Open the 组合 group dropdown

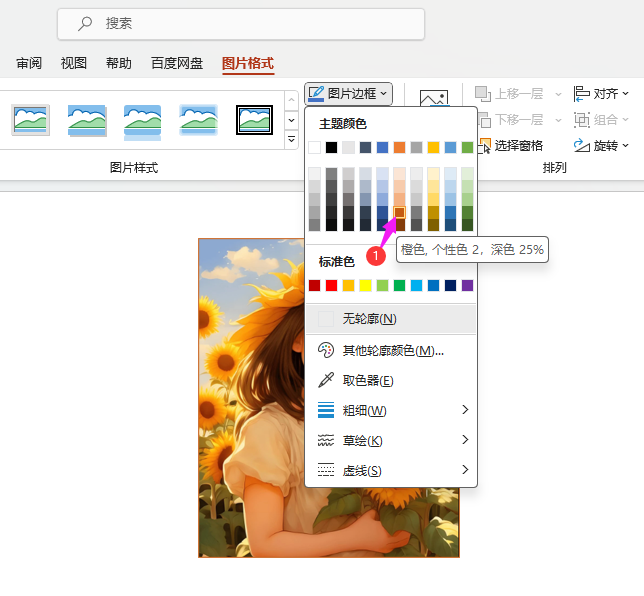pyautogui.click(x=601, y=120)
